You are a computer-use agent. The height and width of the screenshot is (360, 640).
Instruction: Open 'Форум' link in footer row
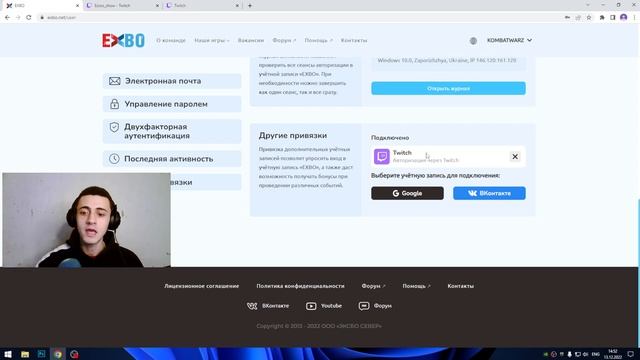pyautogui.click(x=373, y=286)
